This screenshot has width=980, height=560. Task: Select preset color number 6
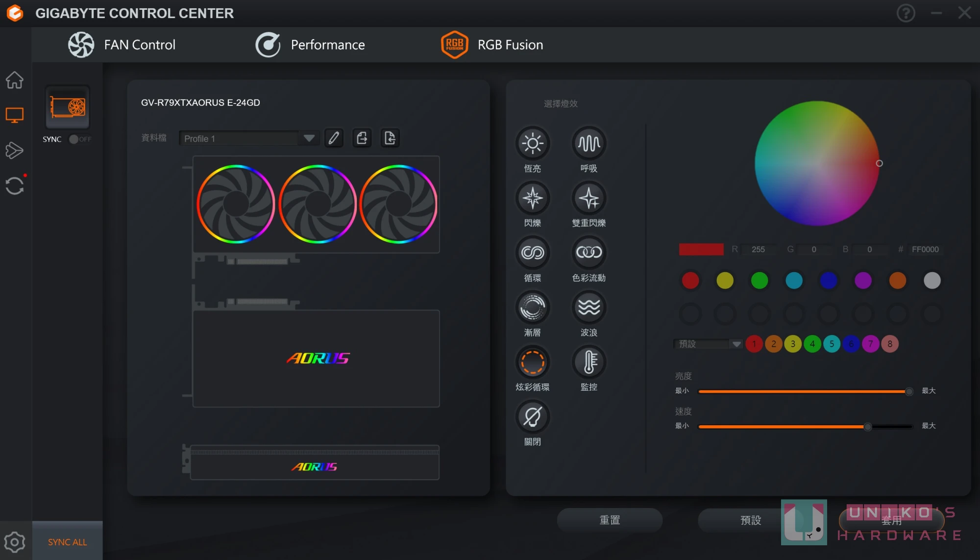tap(851, 344)
